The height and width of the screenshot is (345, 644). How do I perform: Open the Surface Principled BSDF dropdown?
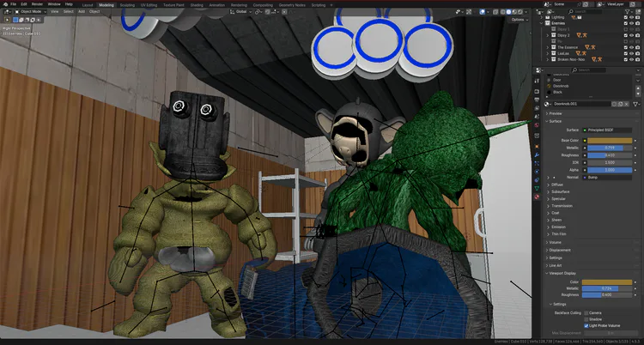[x=607, y=130]
